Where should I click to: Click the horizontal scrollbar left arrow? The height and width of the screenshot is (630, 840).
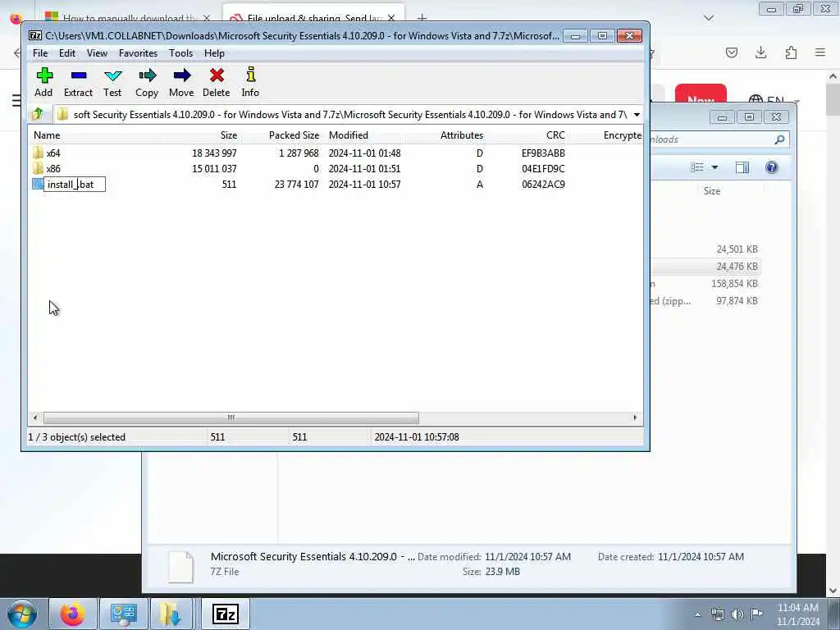pyautogui.click(x=35, y=418)
